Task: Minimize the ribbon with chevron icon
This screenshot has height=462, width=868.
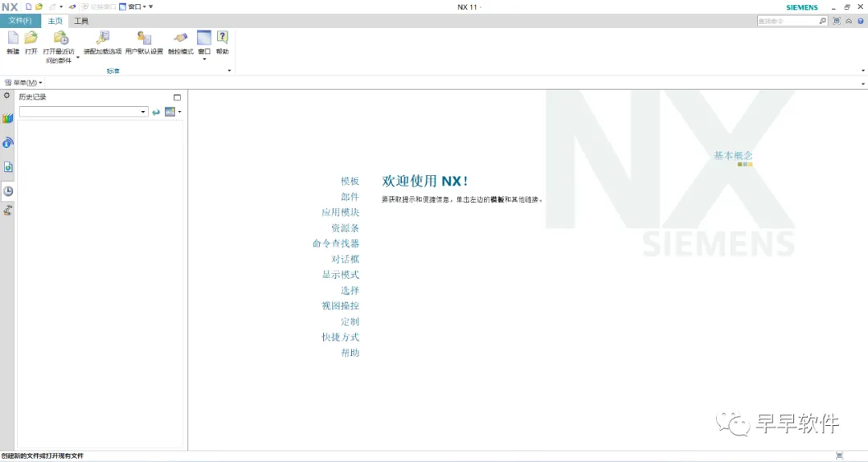Action: 849,21
